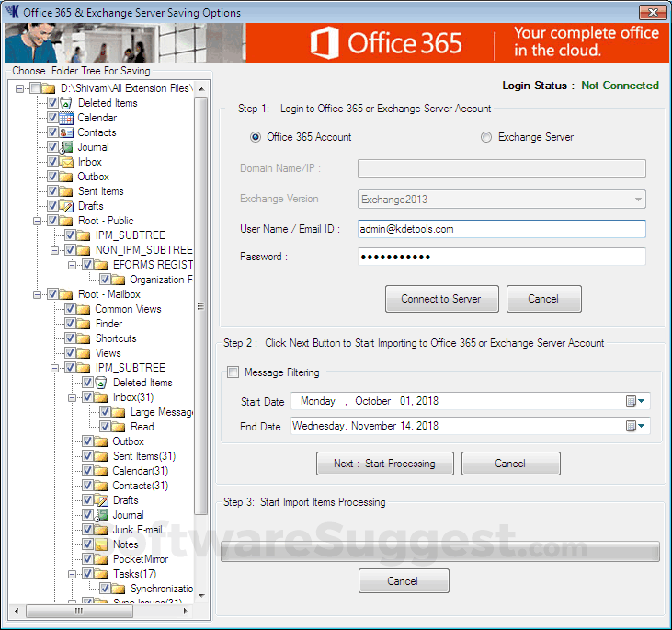Click the Inbox envelope icon under the D:\Shivam root
The height and width of the screenshot is (630, 672).
point(65,162)
